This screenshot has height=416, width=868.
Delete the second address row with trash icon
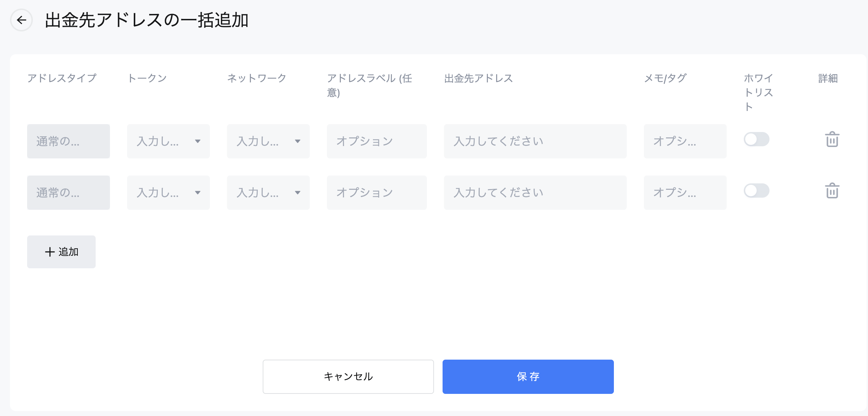[x=832, y=191]
